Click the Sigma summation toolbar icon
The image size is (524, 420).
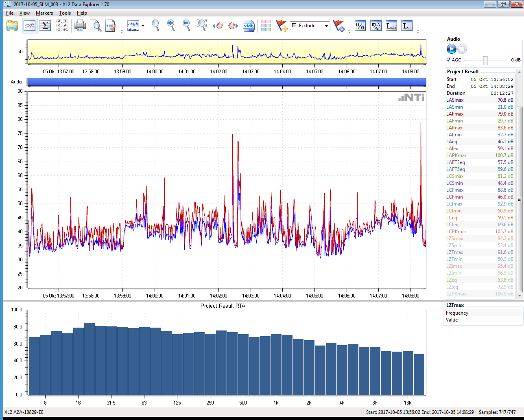pos(46,26)
